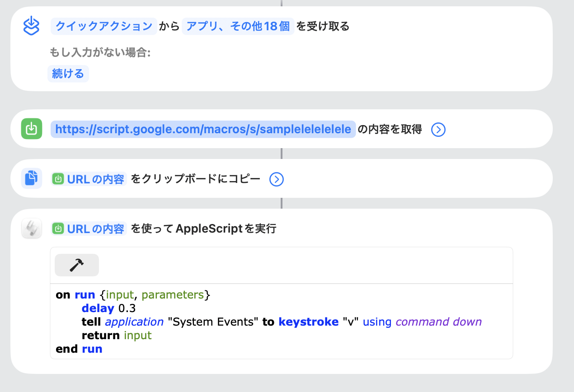Click the return input script line
574x392 pixels.
click(x=117, y=336)
